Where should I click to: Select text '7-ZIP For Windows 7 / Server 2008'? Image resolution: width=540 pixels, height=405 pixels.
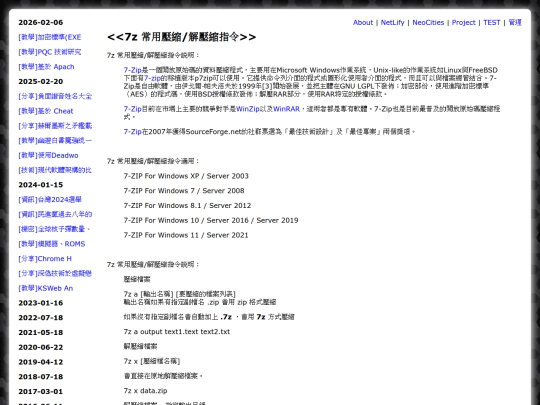[x=184, y=191]
